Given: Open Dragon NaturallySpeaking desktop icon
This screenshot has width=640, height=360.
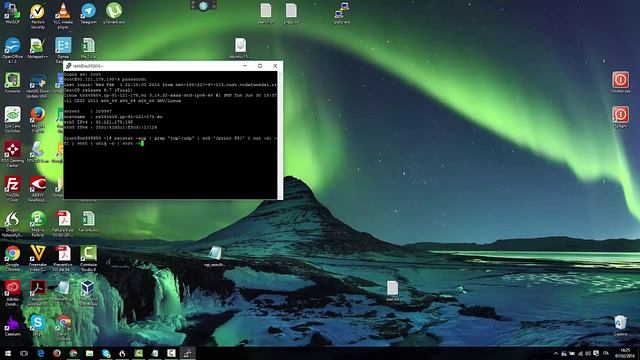Looking at the screenshot, I should [12, 224].
